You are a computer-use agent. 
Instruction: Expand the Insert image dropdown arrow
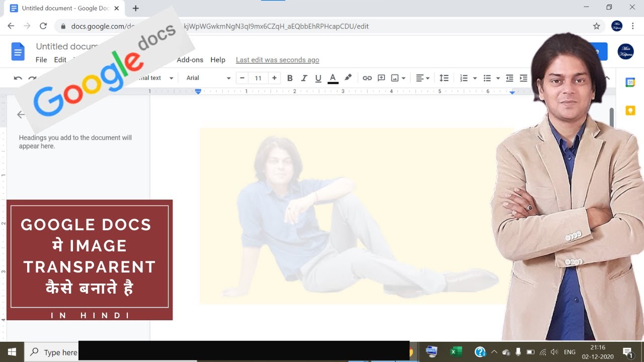(x=404, y=78)
